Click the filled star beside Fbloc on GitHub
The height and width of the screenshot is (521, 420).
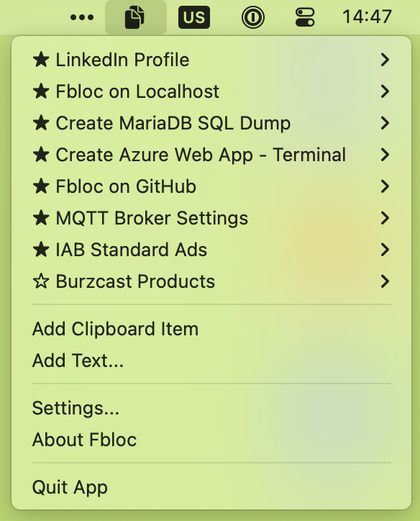coord(41,186)
